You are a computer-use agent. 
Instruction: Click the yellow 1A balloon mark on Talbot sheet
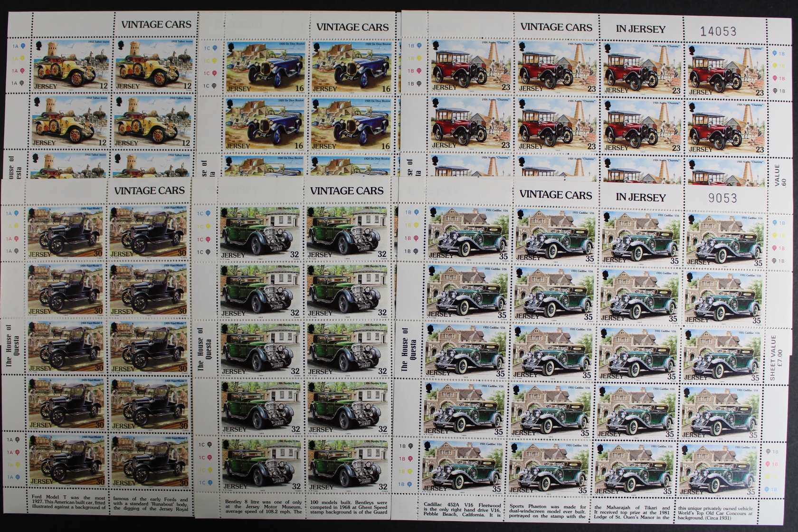[22, 58]
